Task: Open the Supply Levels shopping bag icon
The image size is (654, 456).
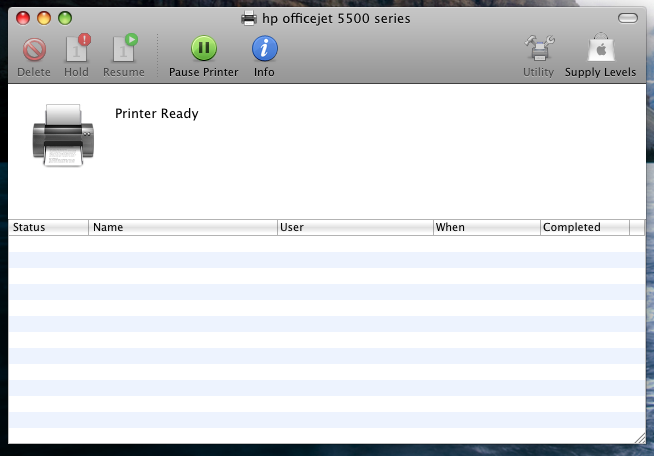Action: tap(601, 47)
